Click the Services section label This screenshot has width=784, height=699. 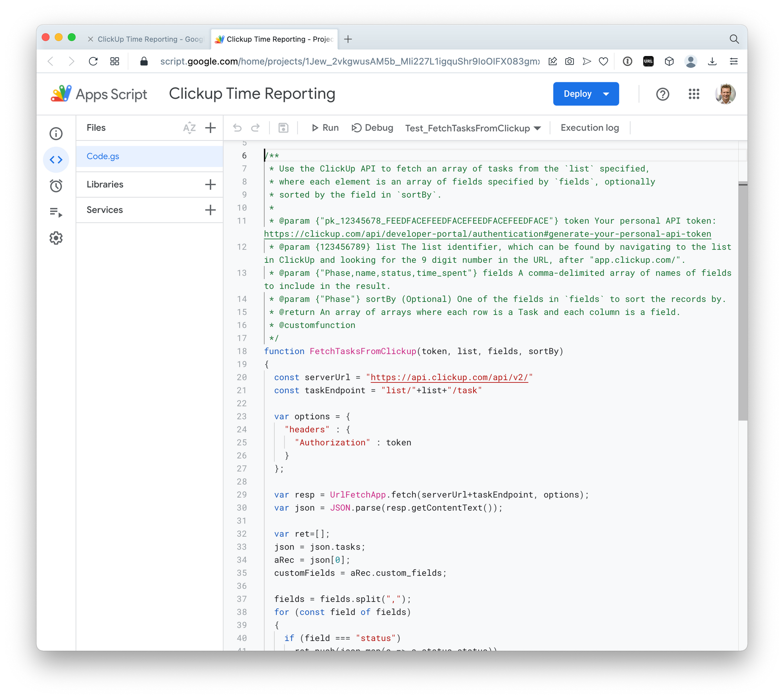[x=105, y=210]
